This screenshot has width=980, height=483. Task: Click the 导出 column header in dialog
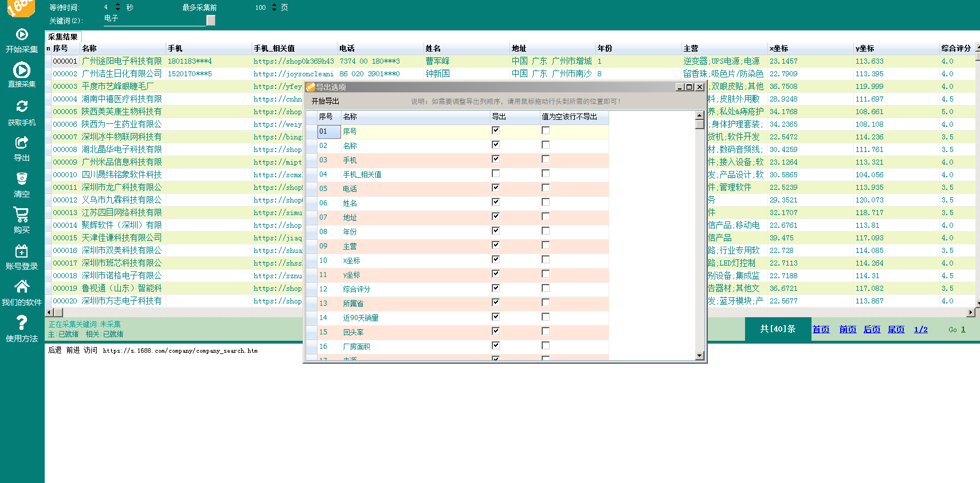click(514, 116)
